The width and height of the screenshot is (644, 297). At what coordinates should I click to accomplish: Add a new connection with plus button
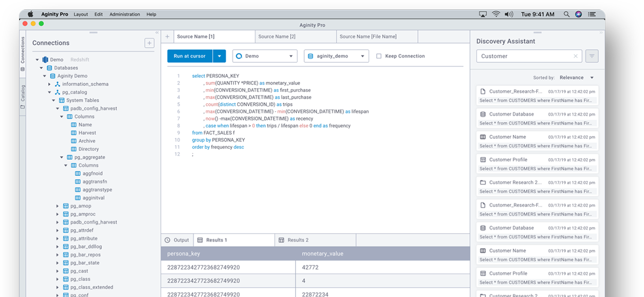[x=149, y=43]
